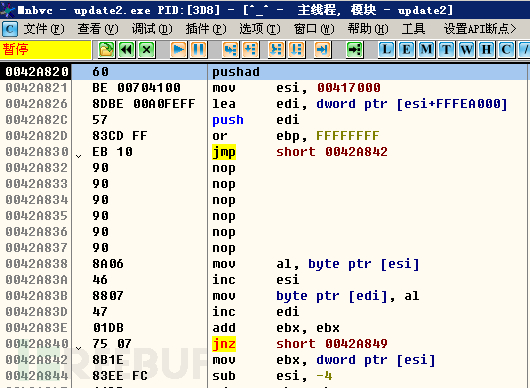Click the Execute till return icon
The width and height of the screenshot is (530, 388).
322,50
